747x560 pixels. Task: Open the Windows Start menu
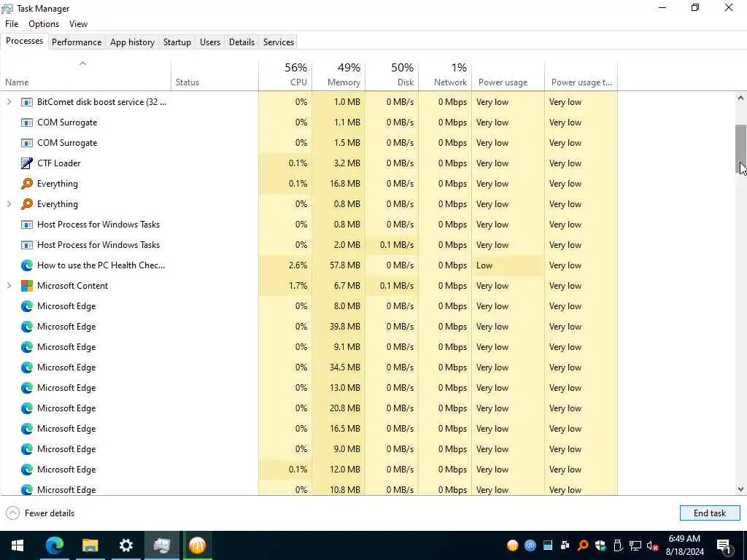click(18, 545)
